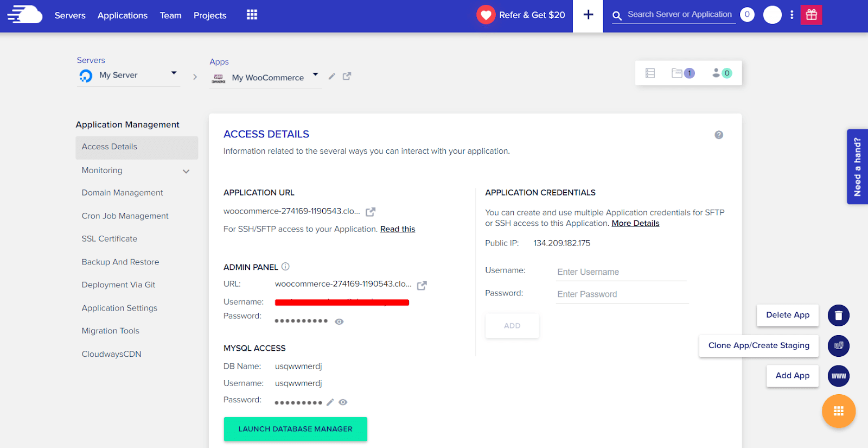Reveal the MySQL password eye toggle
The width and height of the screenshot is (868, 448).
click(343, 402)
